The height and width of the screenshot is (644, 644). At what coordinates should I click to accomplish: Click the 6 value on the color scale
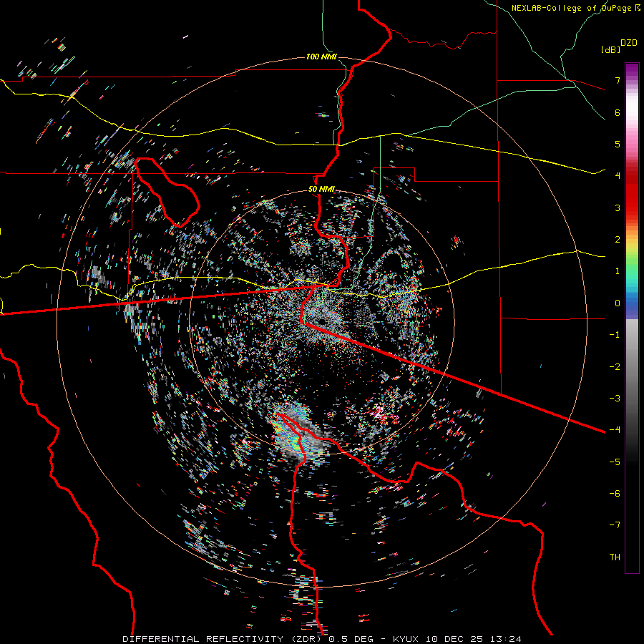point(618,112)
